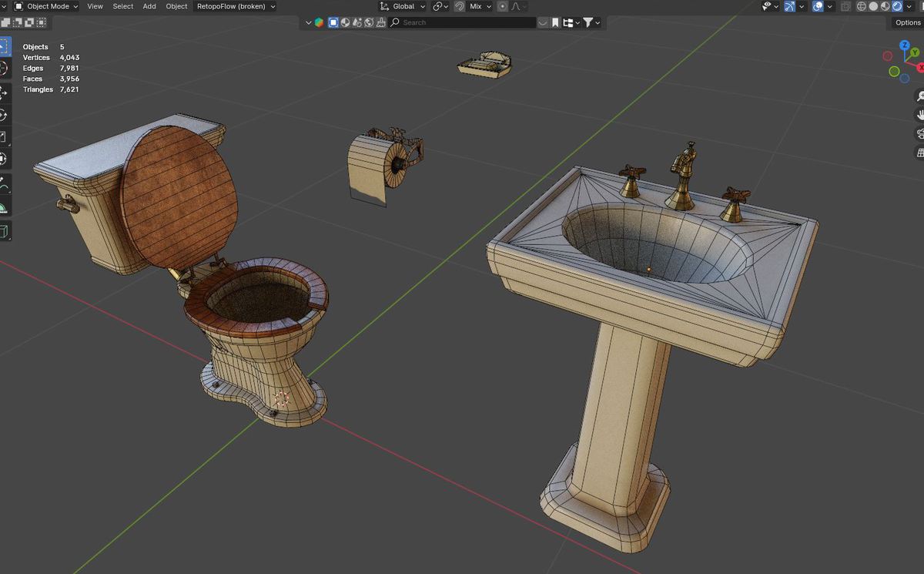
Task: Toggle proportional editing
Action: tap(502, 6)
